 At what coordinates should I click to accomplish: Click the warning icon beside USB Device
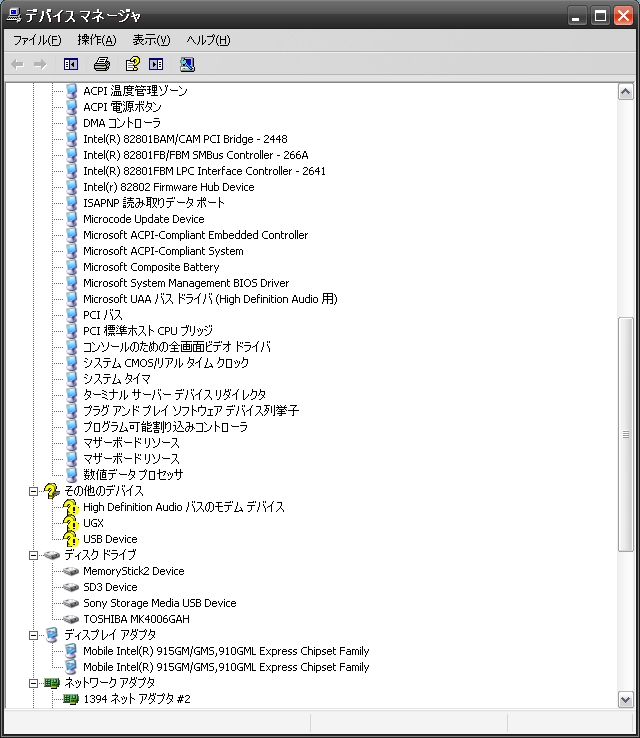click(71, 539)
